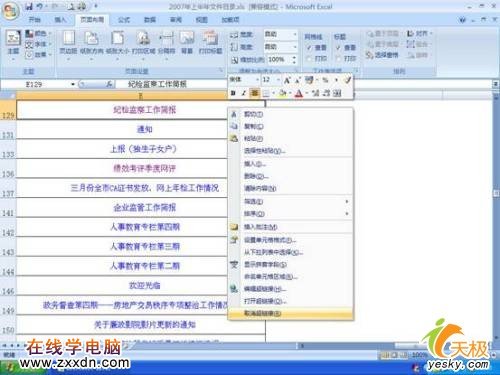Switch to the Formulas (公式) tab
500x375 pixels.
tap(123, 20)
